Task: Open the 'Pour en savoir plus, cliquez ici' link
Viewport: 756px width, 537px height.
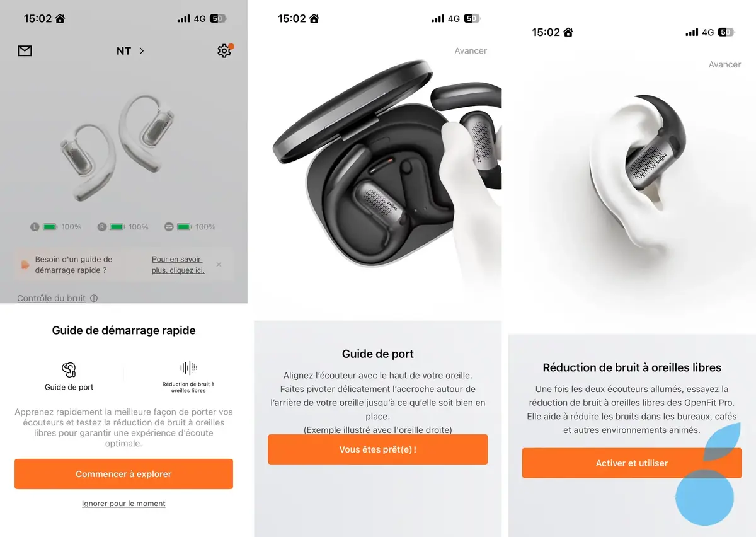Action: [x=178, y=265]
